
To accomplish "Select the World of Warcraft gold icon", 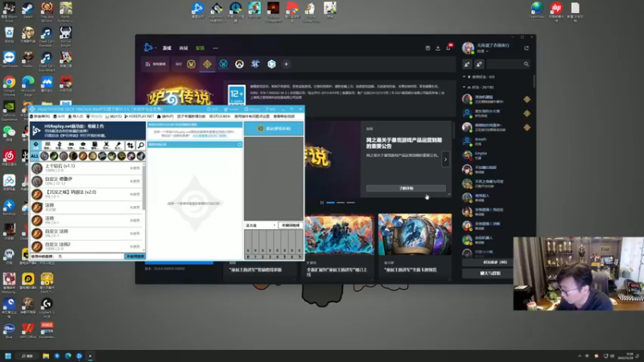I will tap(191, 64).
